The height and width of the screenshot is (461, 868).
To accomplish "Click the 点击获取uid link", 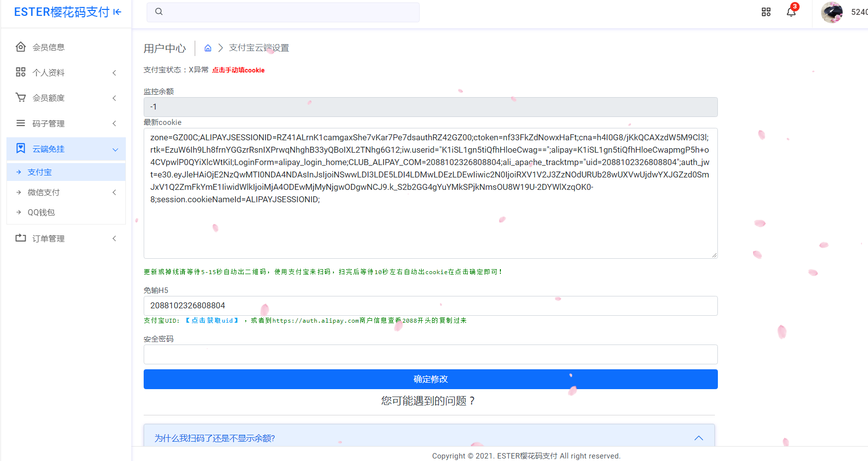I will tap(212, 321).
